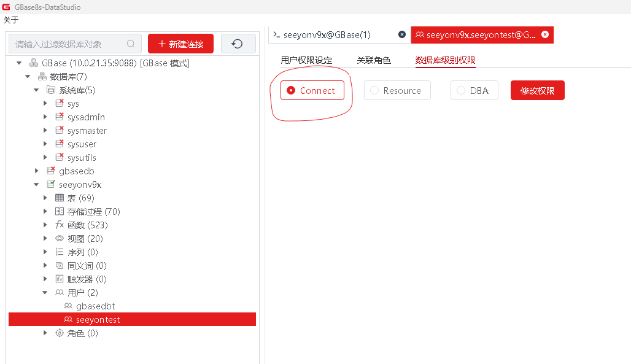Click the sys database icon
The width and height of the screenshot is (631, 364).
(59, 103)
